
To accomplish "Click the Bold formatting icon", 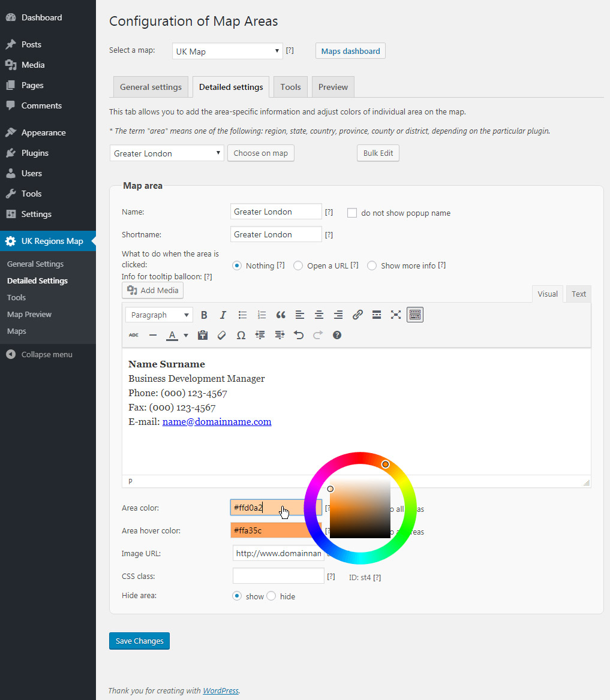I will [204, 315].
